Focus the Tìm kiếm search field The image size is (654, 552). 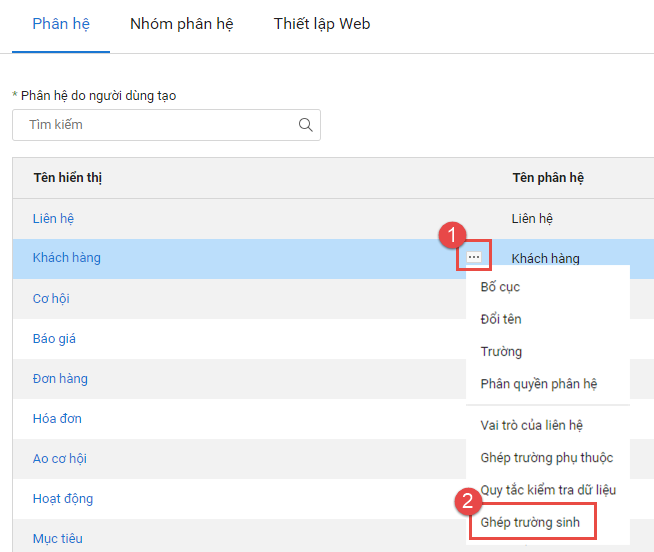pyautogui.click(x=166, y=125)
